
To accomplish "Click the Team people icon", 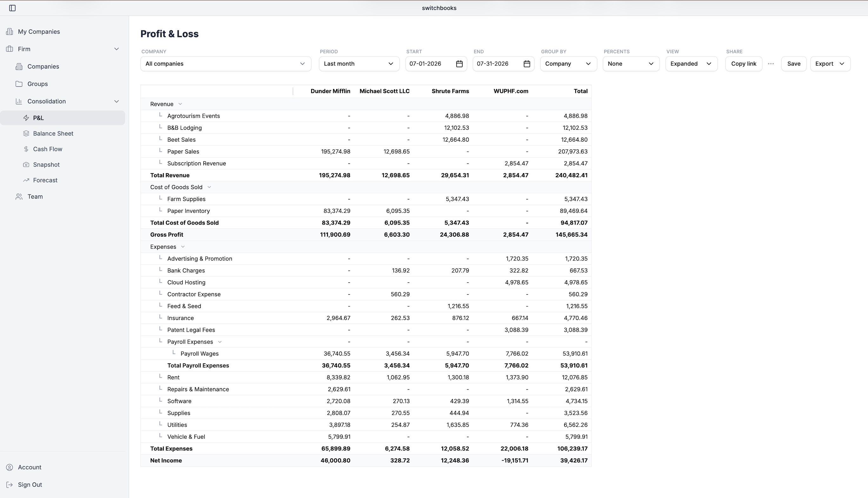I will pyautogui.click(x=19, y=196).
